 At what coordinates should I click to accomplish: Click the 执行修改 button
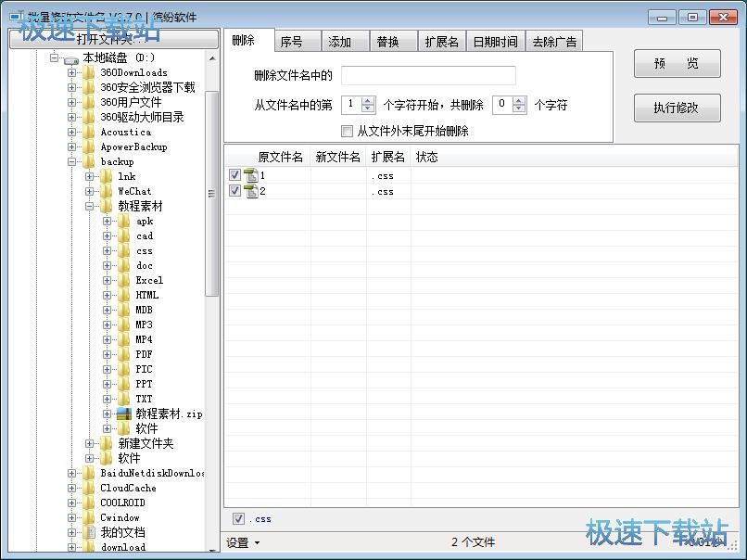pyautogui.click(x=677, y=108)
